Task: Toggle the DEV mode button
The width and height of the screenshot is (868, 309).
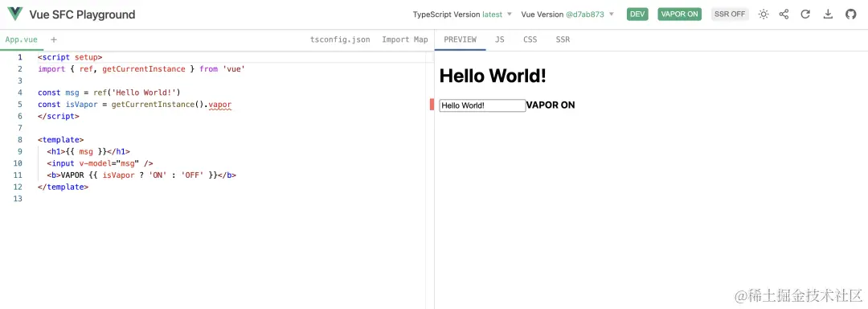Action: pyautogui.click(x=637, y=14)
